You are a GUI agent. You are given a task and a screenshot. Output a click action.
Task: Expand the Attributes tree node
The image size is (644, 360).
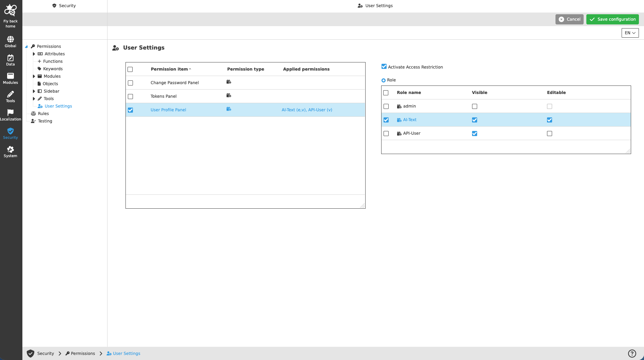pyautogui.click(x=34, y=54)
